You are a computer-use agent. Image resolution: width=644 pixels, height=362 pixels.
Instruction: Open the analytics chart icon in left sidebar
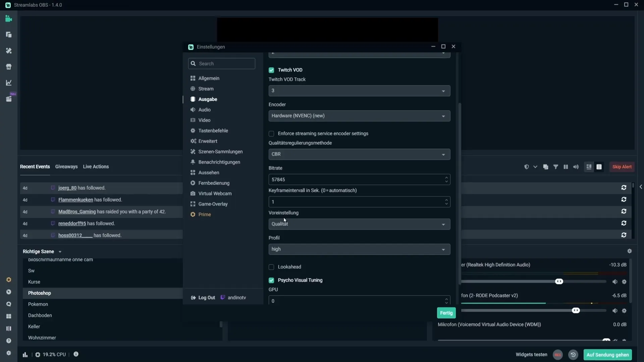9,83
